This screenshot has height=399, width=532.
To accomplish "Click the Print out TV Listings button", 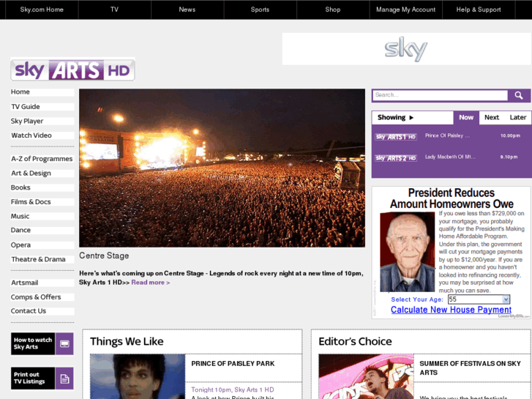I will coord(42,379).
